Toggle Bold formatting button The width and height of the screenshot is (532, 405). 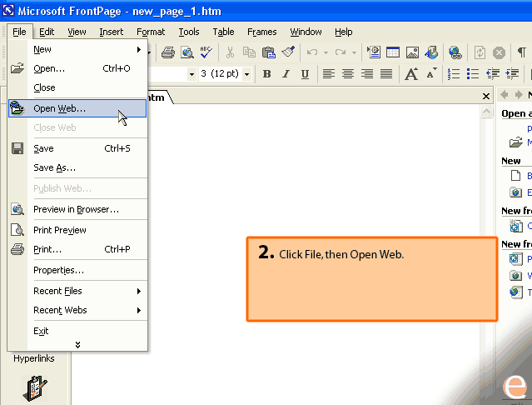(266, 73)
